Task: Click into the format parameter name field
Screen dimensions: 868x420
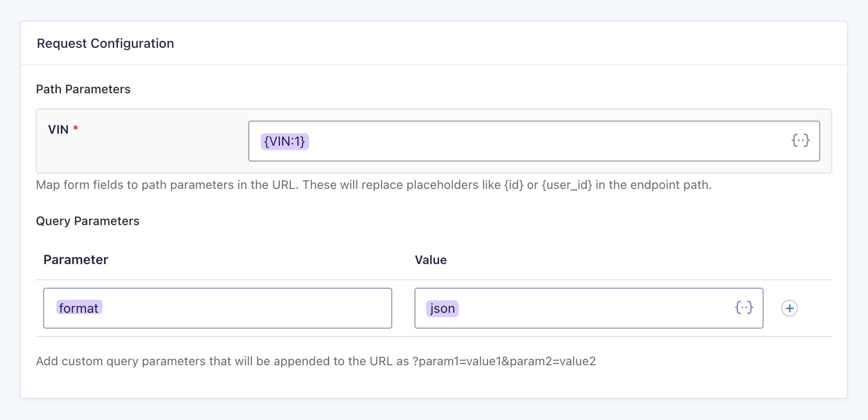Action: pos(241,308)
